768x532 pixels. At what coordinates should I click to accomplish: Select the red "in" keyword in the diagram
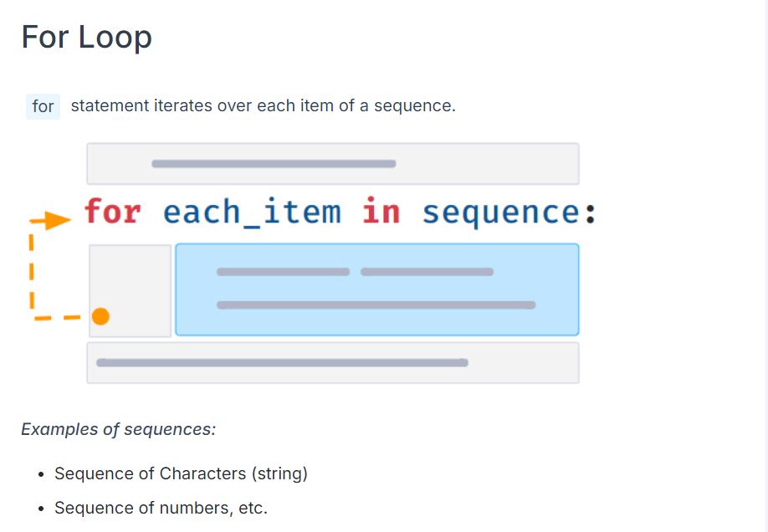pyautogui.click(x=381, y=212)
